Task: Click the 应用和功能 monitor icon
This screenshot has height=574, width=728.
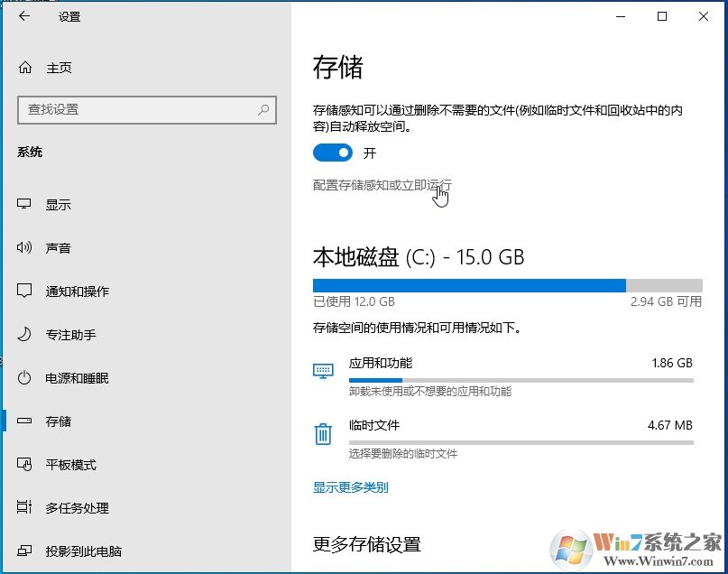Action: point(323,370)
